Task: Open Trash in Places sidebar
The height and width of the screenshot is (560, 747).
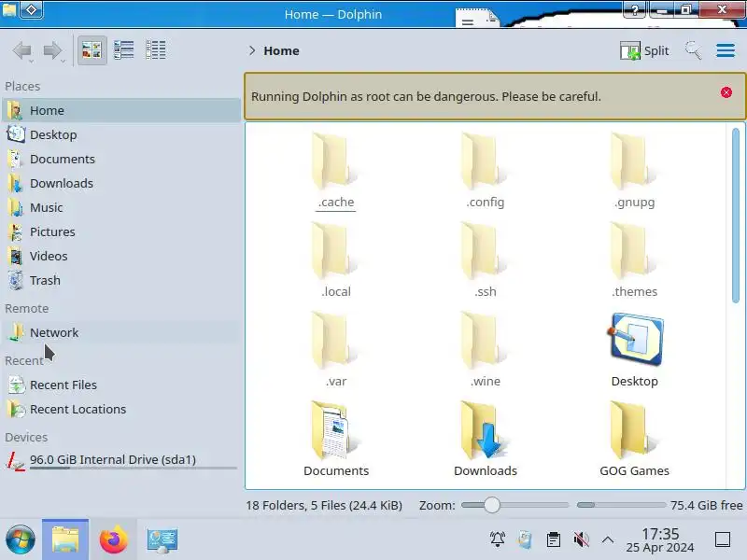Action: tap(121, 281)
